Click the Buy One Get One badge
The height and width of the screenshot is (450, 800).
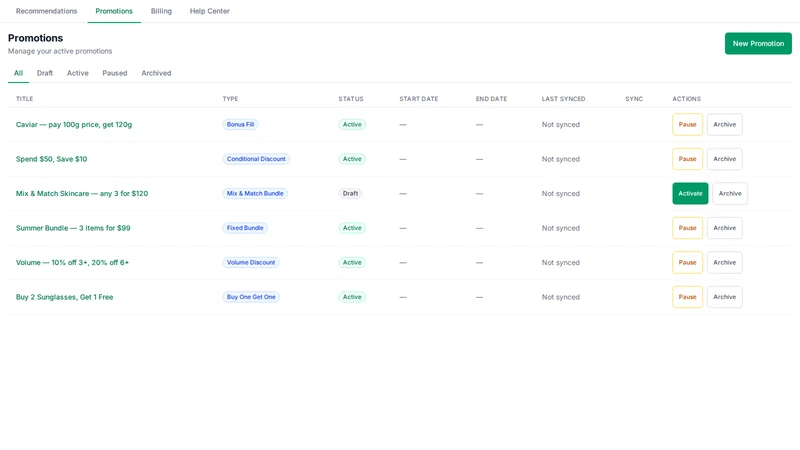(251, 297)
